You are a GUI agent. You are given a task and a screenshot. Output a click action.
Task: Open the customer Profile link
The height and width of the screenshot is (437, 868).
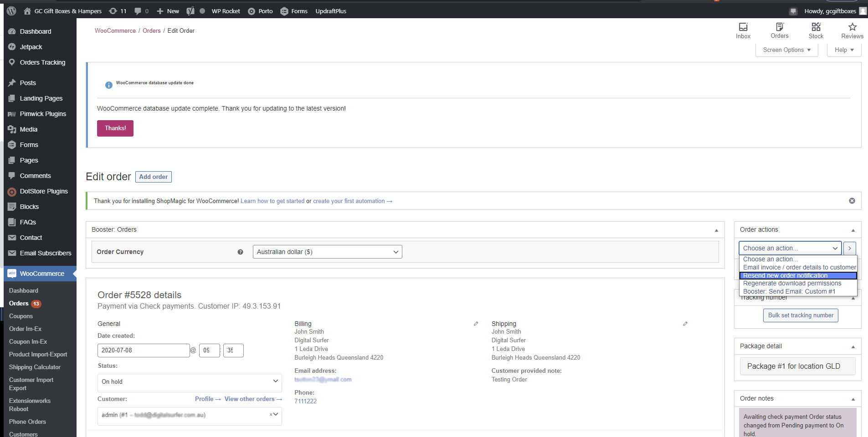(208, 399)
